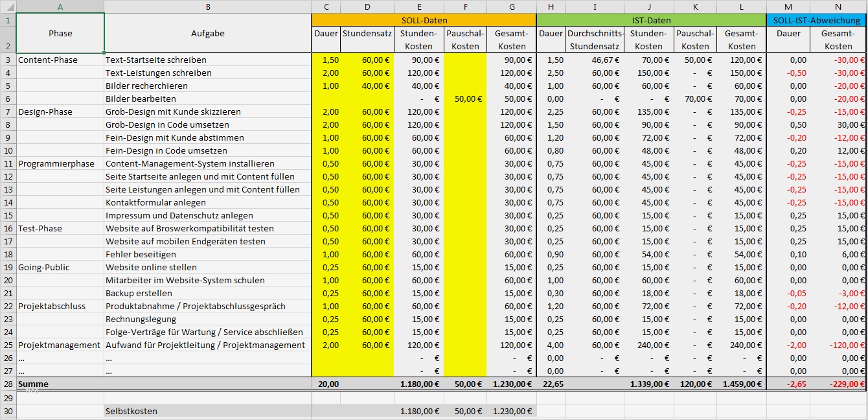Viewport: 868px width, 420px height.
Task: Click the Aufgabe header cell
Action: click(207, 33)
